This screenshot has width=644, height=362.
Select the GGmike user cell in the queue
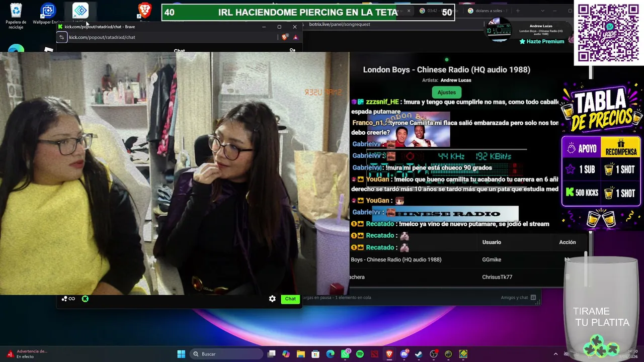492,260
